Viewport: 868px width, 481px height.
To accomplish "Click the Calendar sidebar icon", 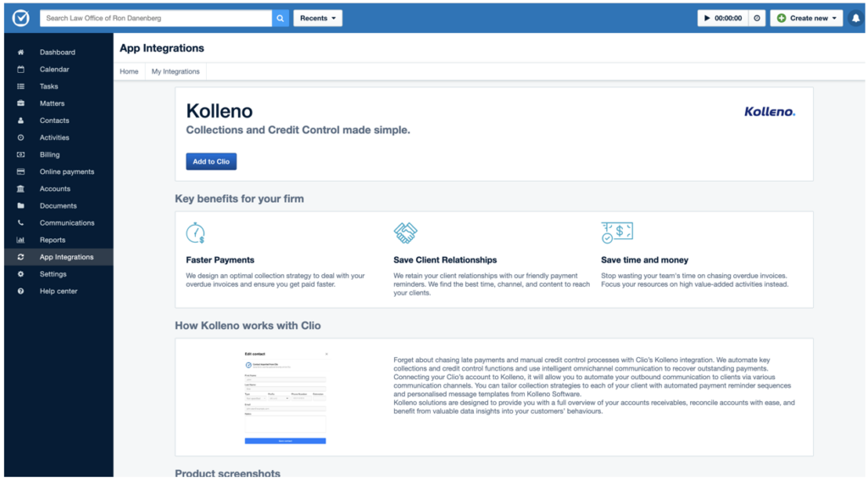I will (20, 70).
